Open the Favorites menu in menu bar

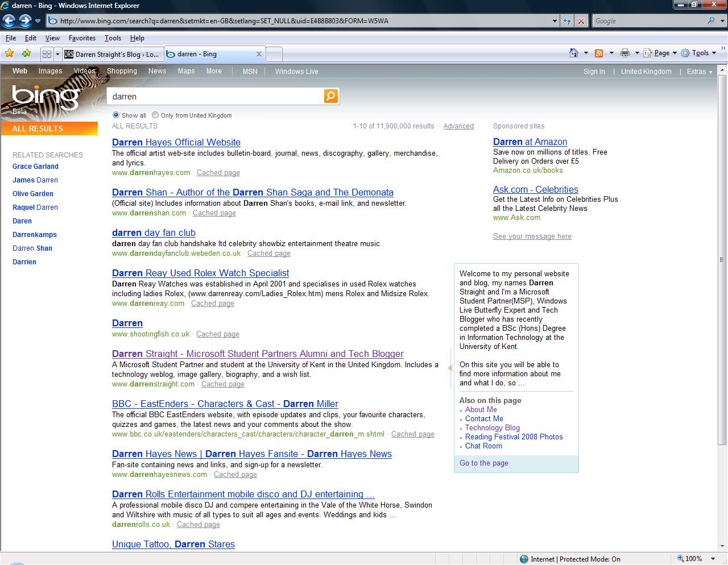[82, 38]
